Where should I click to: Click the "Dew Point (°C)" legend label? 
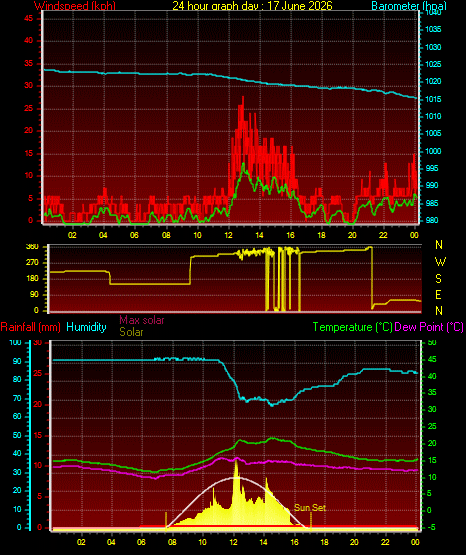point(429,327)
